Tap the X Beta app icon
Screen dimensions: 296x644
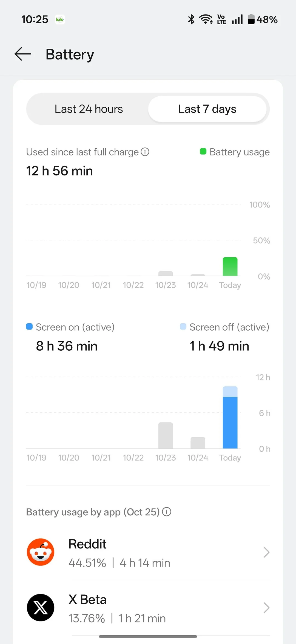click(41, 607)
